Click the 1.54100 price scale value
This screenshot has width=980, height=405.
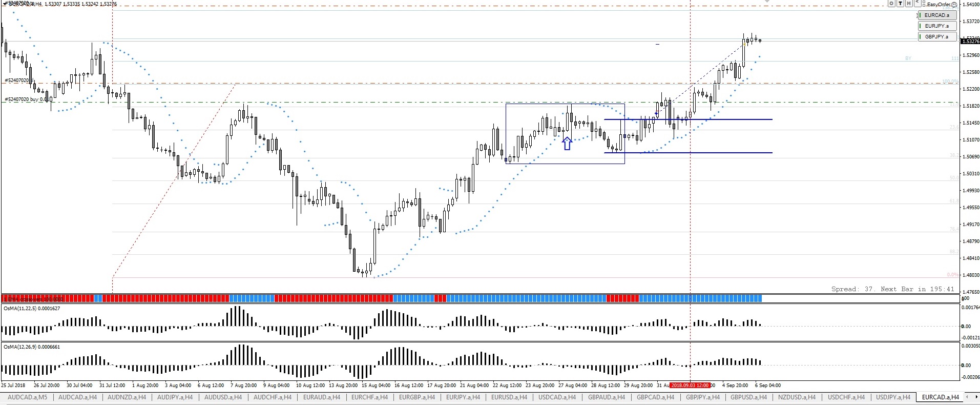970,5
